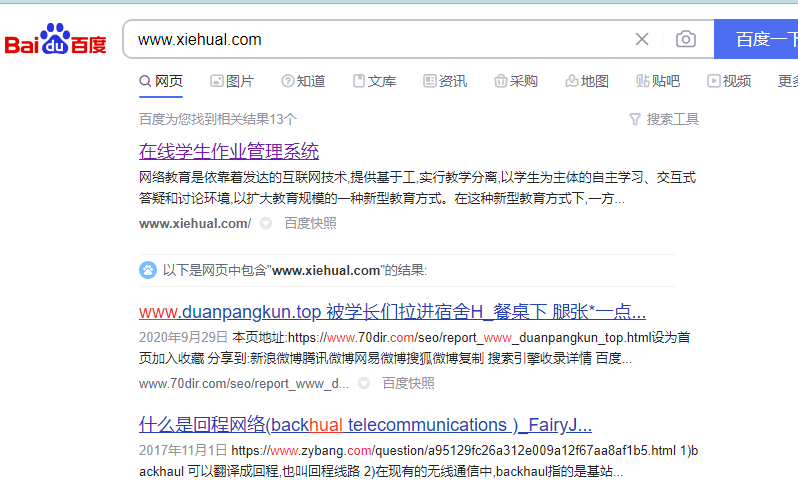This screenshot has width=798, height=480.
Task: Go to the 贴吧 tab
Action: click(658, 81)
